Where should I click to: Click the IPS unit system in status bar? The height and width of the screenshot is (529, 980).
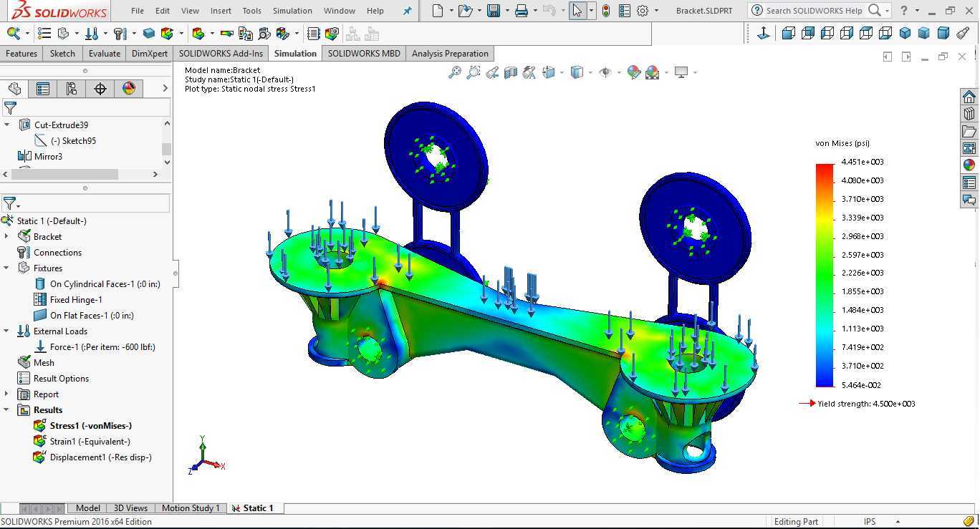870,522
